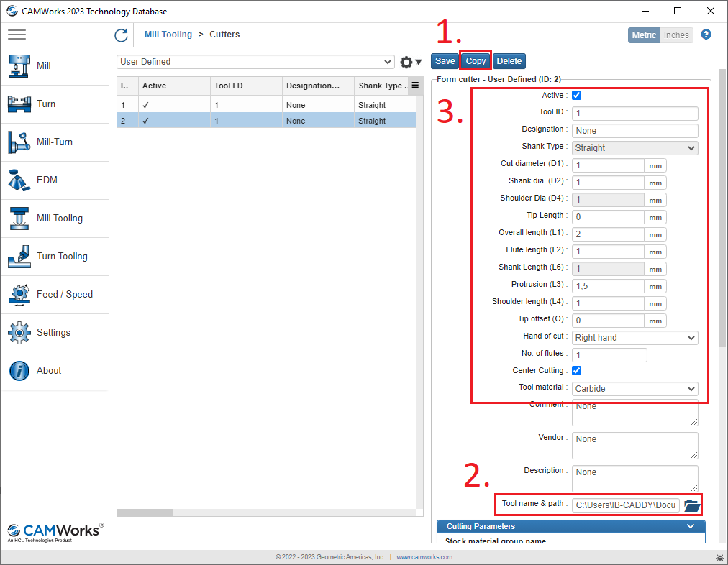Switch units to Inches

pyautogui.click(x=676, y=35)
